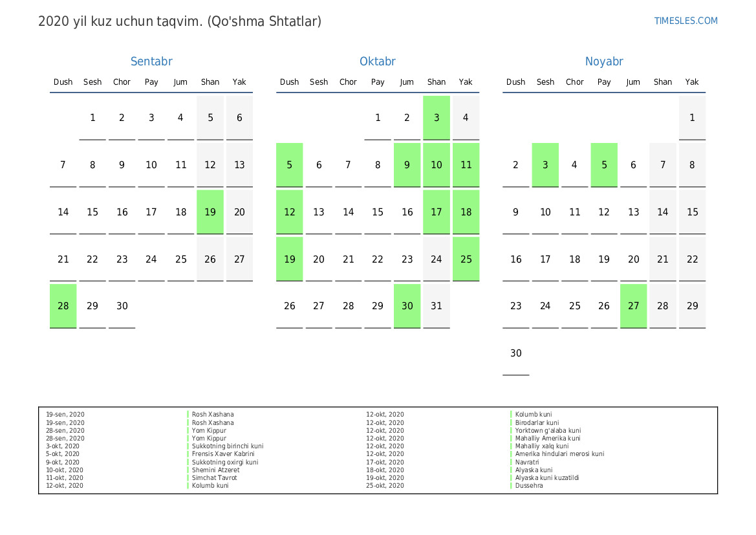Viewport: 756px width, 535px height.
Task: Select October 31 weekend cell
Action: coord(437,305)
